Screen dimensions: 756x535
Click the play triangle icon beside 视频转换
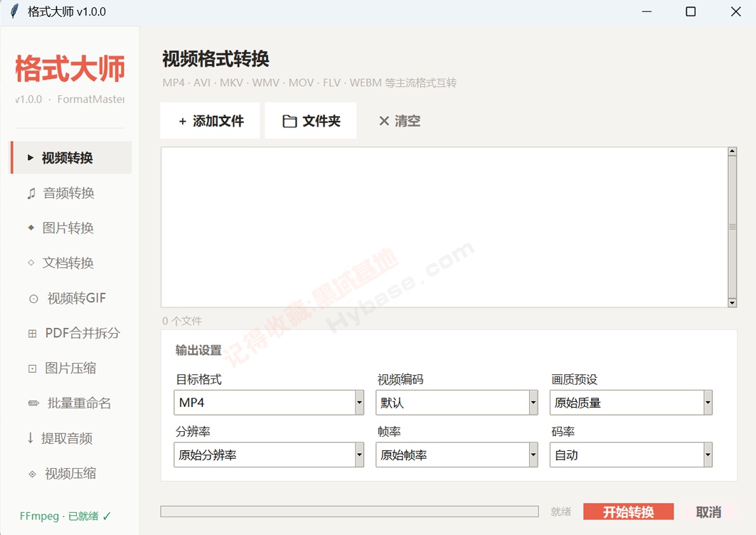point(31,158)
